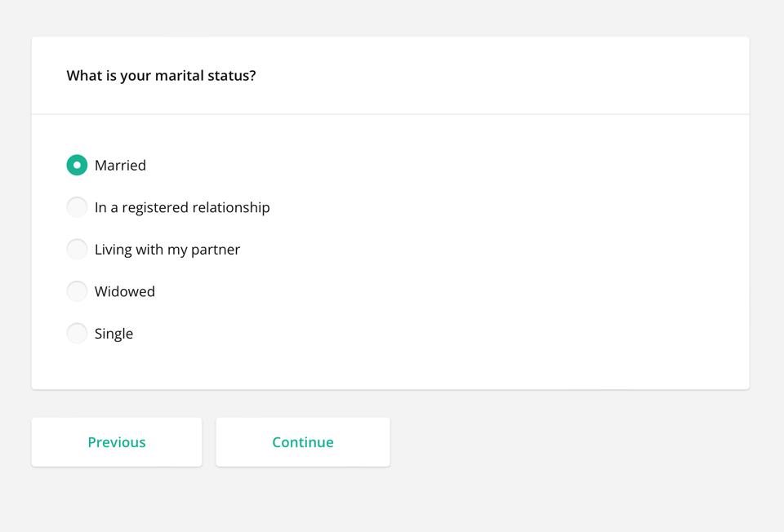Viewport: 784px width, 532px height.
Task: Click the "Living with my partner" label text
Action: point(167,249)
